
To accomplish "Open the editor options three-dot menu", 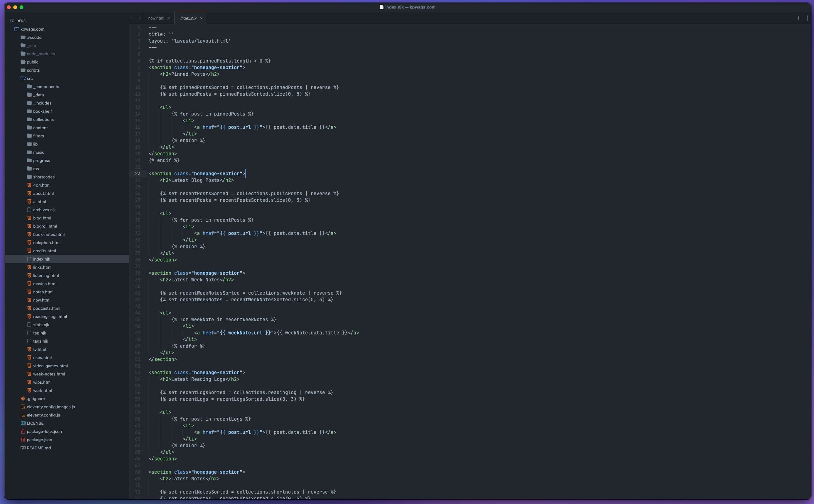I will [807, 18].
